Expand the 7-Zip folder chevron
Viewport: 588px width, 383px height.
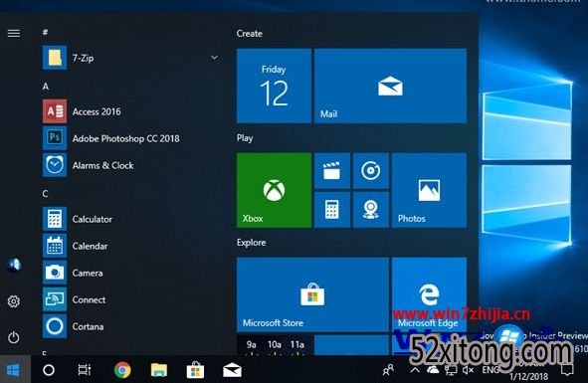[215, 58]
